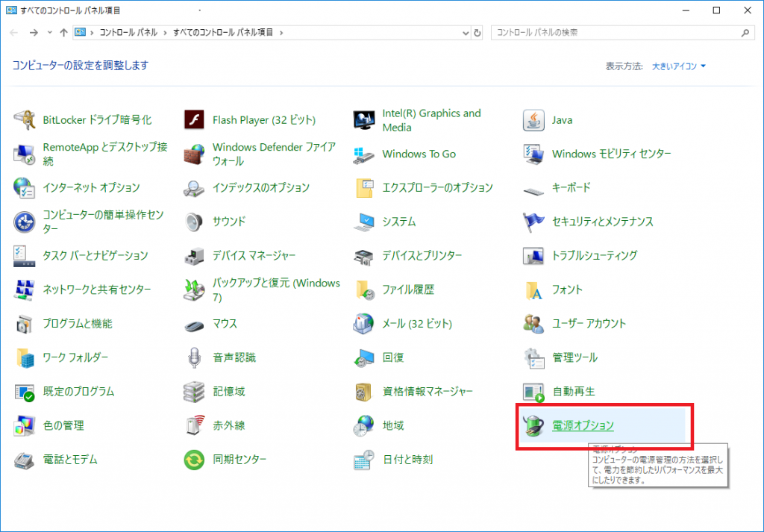Open the 自動再生 link
The width and height of the screenshot is (764, 532).
coord(574,392)
